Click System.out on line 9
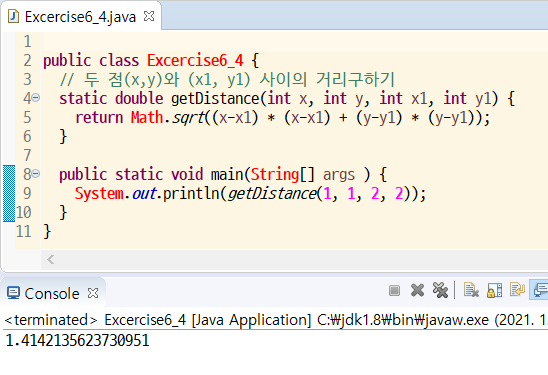The height and width of the screenshot is (375, 548). pos(115,194)
